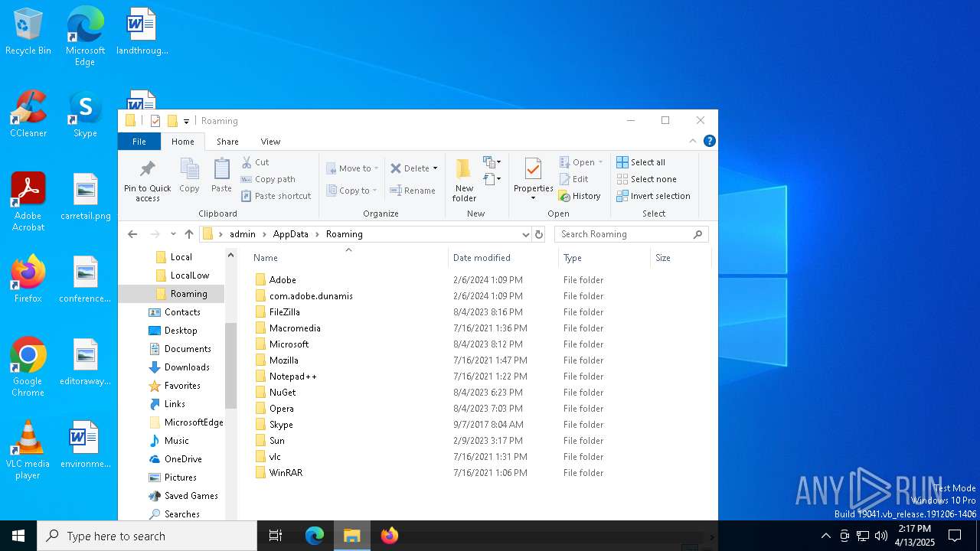Select the Adobe folder
The image size is (980, 551).
click(x=283, y=280)
